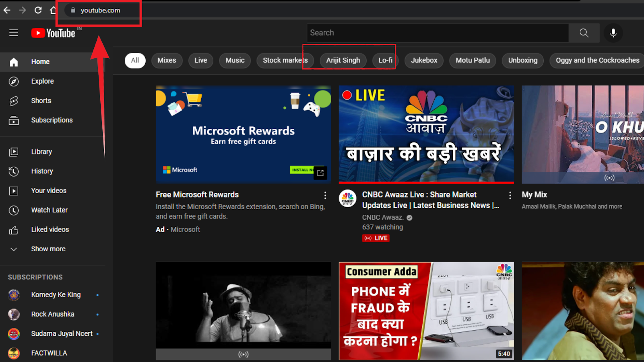Viewport: 644px width, 362px height.
Task: Open the black-and-white singer mix thumbnail
Action: 244,311
